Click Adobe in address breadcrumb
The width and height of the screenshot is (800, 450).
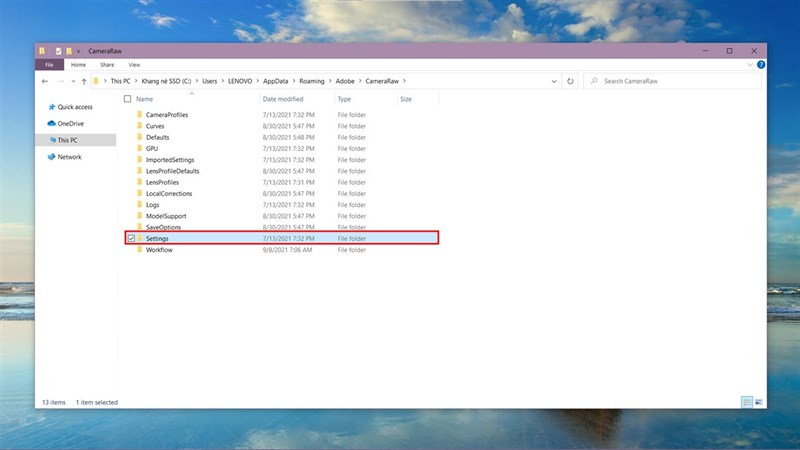[x=345, y=81]
